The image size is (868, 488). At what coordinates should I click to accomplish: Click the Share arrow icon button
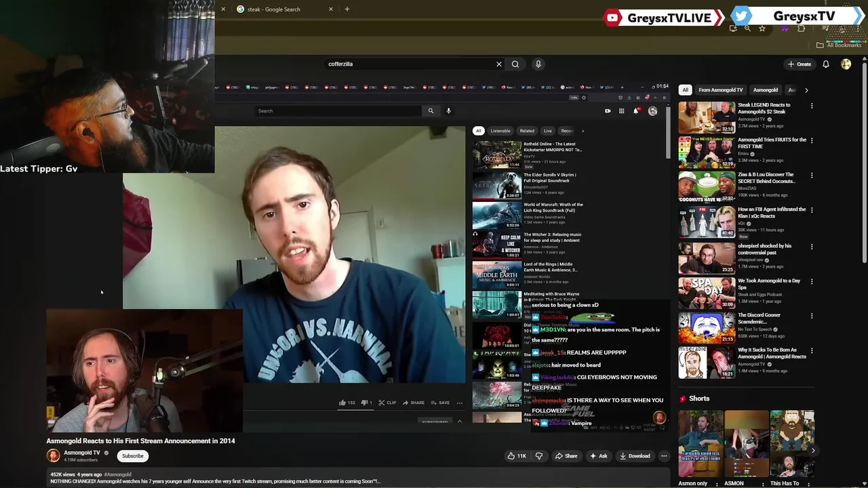point(566,456)
